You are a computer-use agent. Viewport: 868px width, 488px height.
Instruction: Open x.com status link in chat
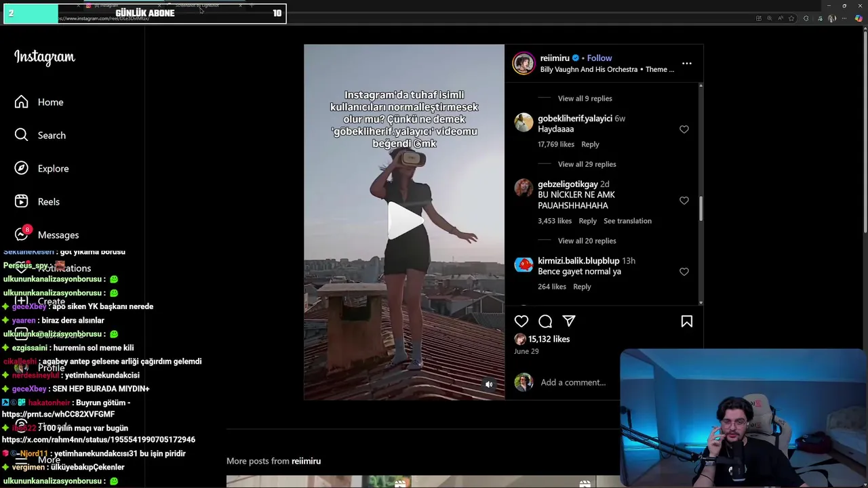click(x=98, y=440)
